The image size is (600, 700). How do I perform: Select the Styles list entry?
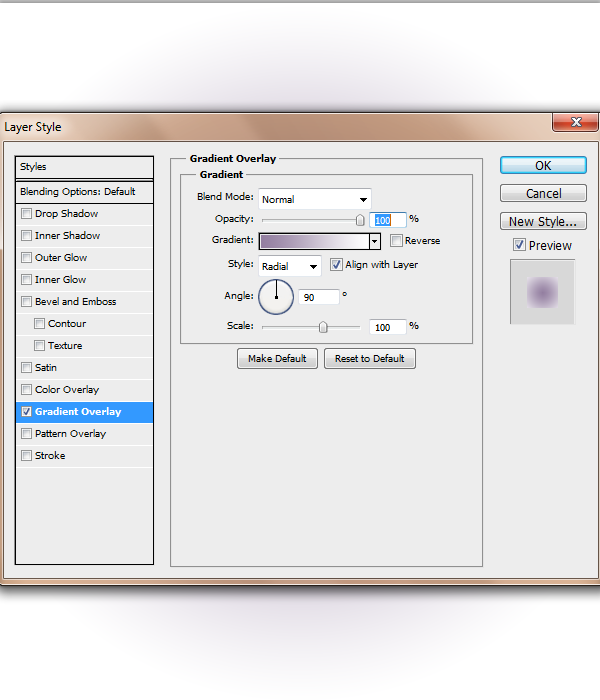point(84,167)
